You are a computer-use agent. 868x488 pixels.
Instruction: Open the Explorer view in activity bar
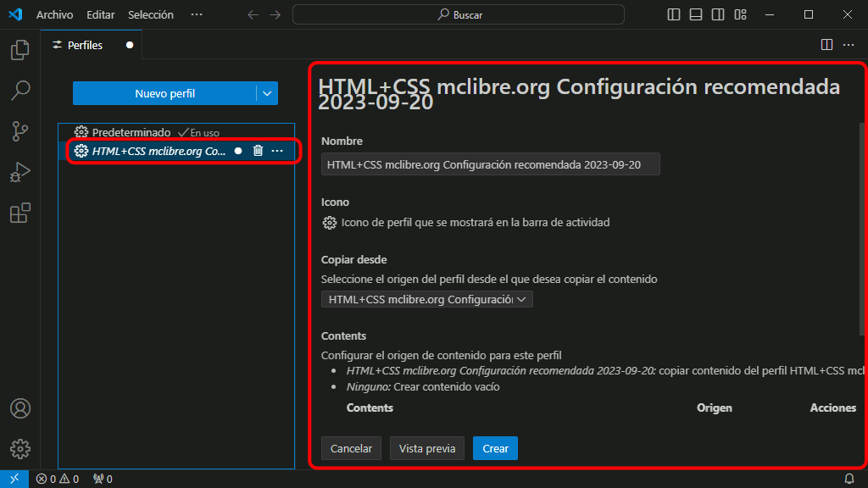point(20,50)
